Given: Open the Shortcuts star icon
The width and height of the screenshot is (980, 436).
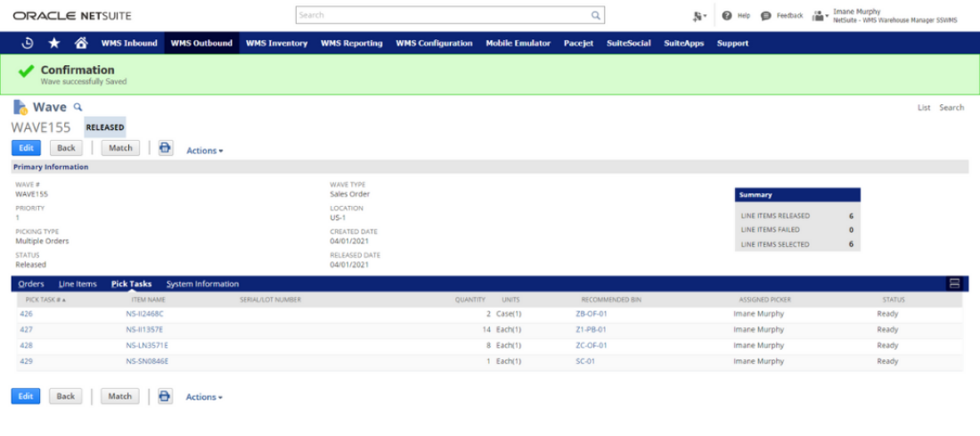Looking at the screenshot, I should (54, 43).
